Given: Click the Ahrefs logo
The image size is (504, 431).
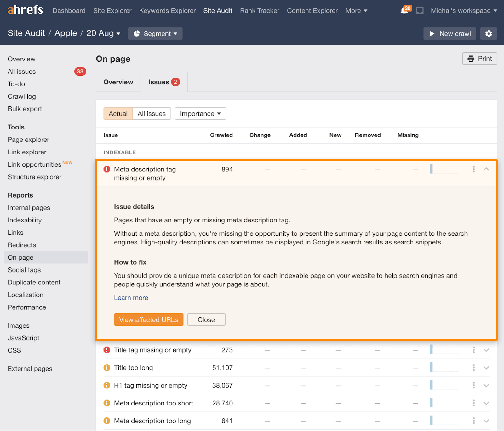Looking at the screenshot, I should click(x=26, y=10).
